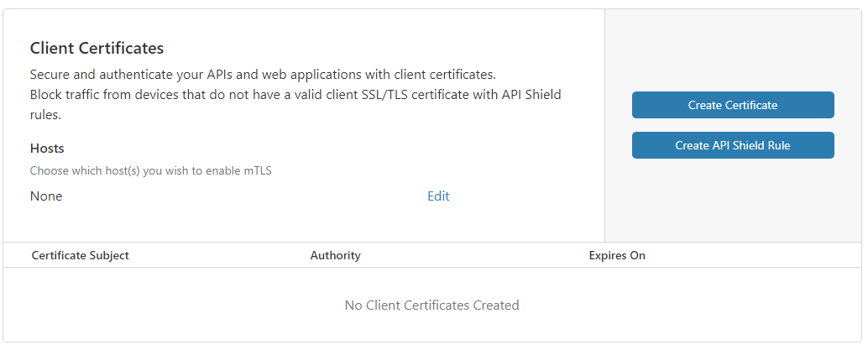Click the 'Secure and authenticate your APIs' description line
This screenshot has width=868, height=350.
coord(263,74)
